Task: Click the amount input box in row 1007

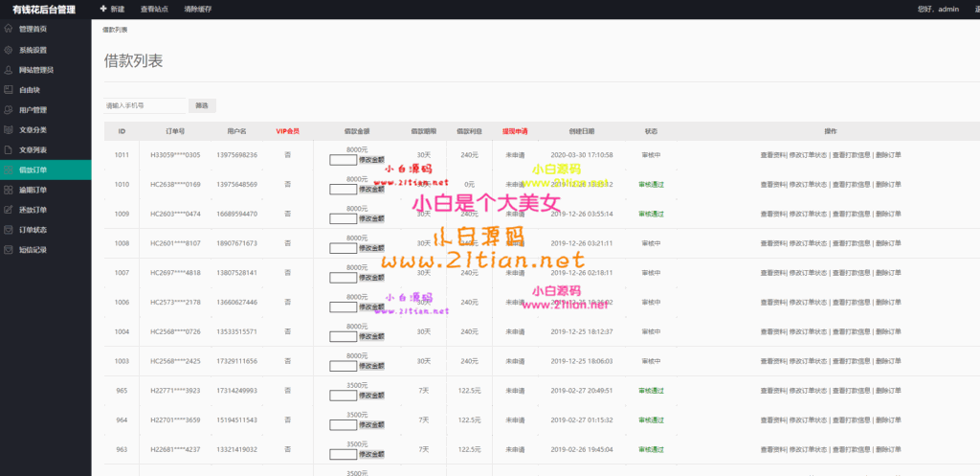Action: click(344, 278)
